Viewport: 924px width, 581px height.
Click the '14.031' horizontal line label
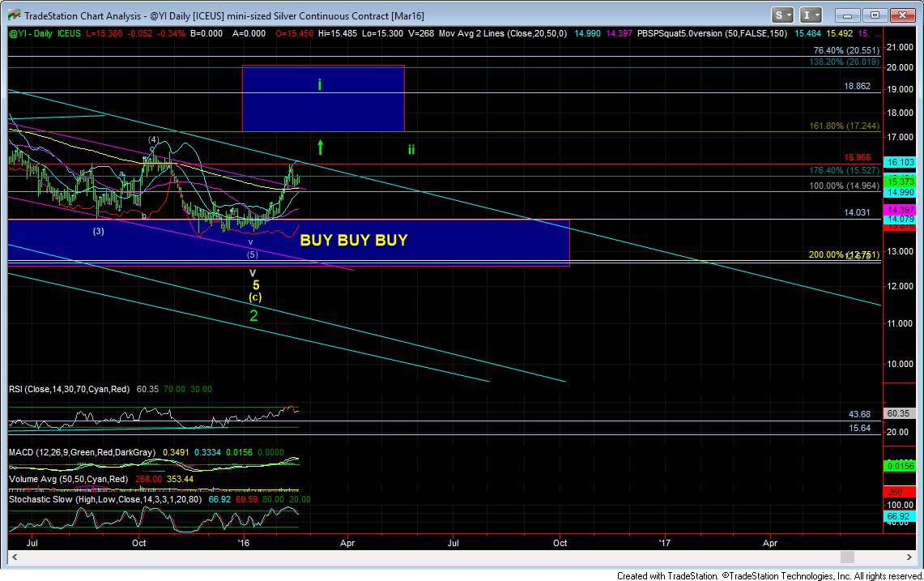point(857,212)
